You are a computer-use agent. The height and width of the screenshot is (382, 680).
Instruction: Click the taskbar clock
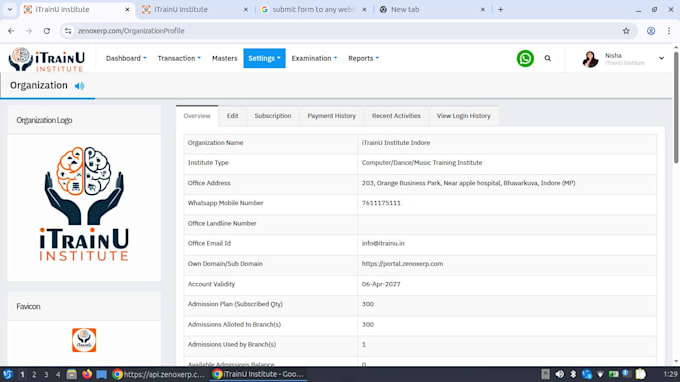(x=670, y=374)
